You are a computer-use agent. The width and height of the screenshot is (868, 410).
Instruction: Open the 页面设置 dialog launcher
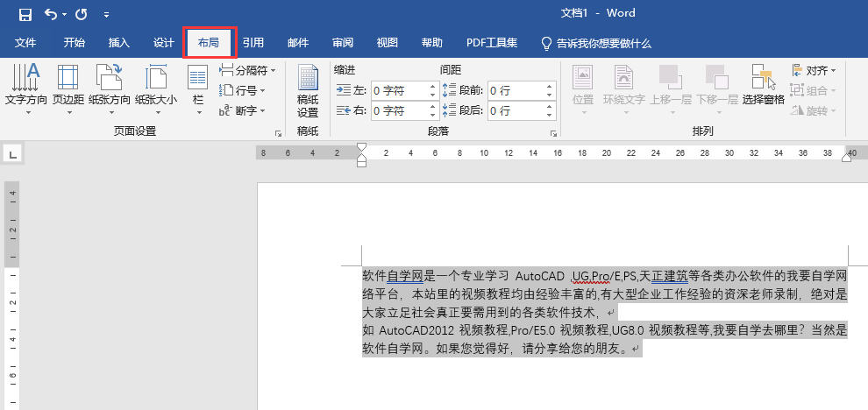(x=278, y=133)
